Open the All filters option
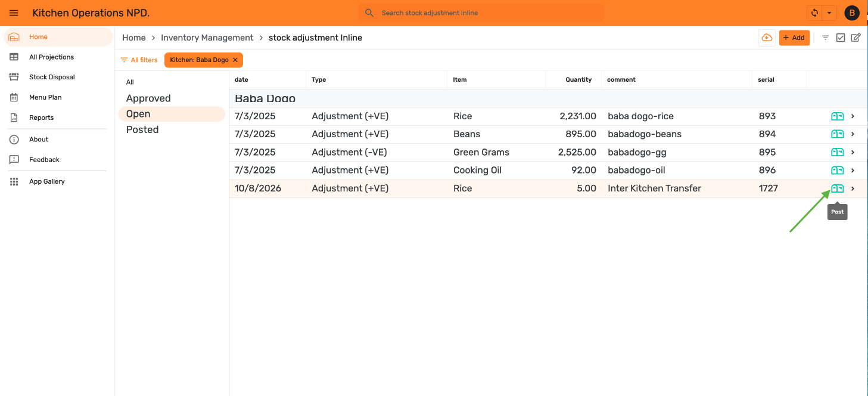 139,60
